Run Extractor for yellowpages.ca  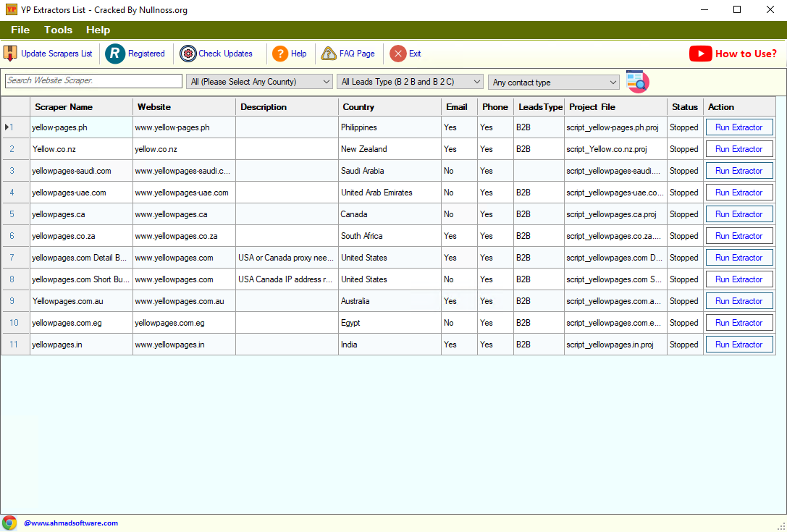tap(739, 214)
